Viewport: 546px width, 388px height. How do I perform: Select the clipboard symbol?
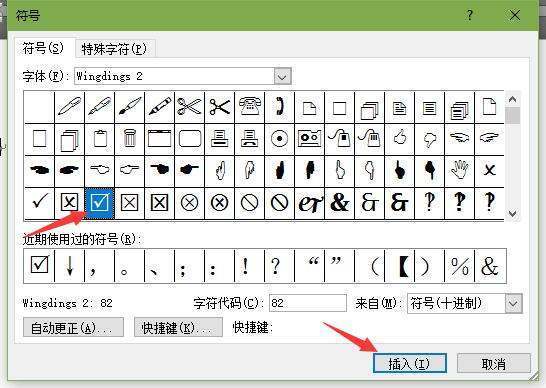pyautogui.click(x=100, y=139)
